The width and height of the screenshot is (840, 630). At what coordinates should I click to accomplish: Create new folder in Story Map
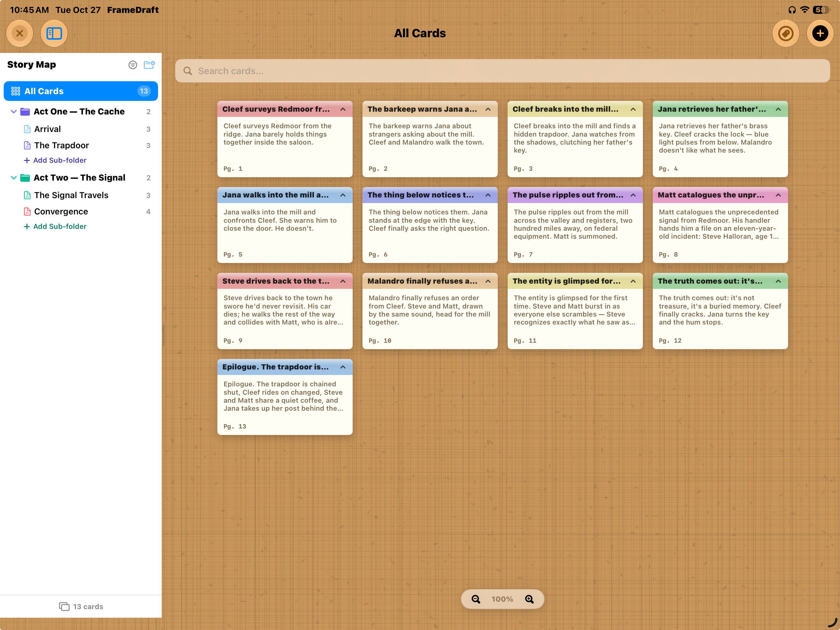(149, 65)
